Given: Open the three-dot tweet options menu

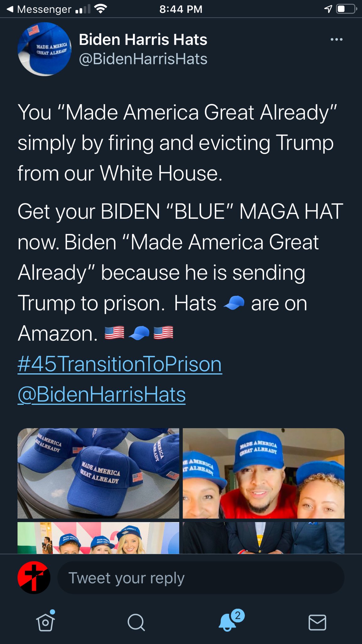Looking at the screenshot, I should pos(337,40).
